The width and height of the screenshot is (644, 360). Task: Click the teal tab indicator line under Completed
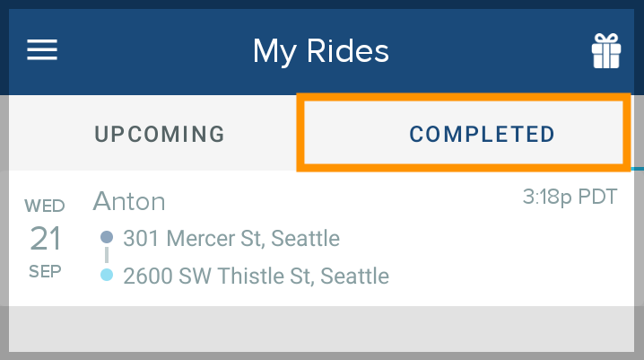(x=637, y=168)
